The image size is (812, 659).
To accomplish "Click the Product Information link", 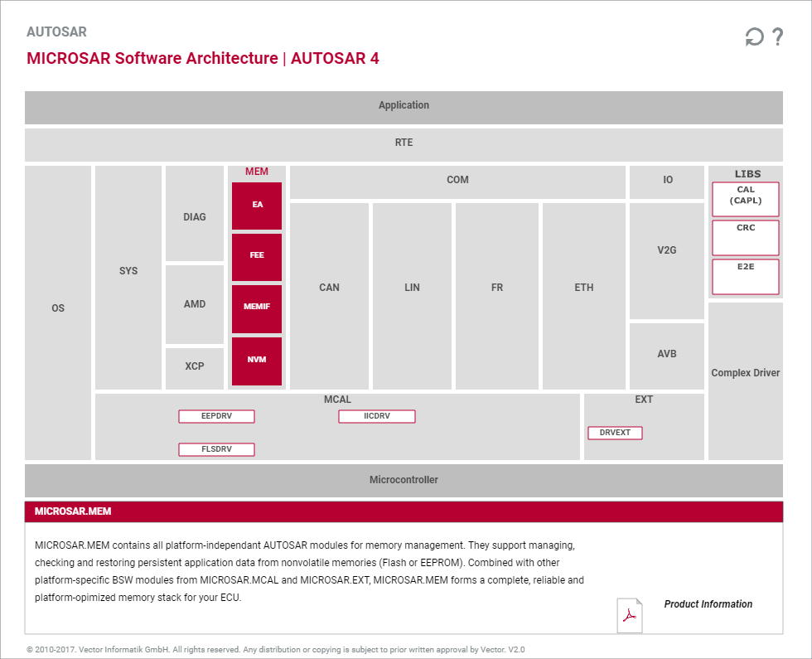I will click(x=708, y=604).
